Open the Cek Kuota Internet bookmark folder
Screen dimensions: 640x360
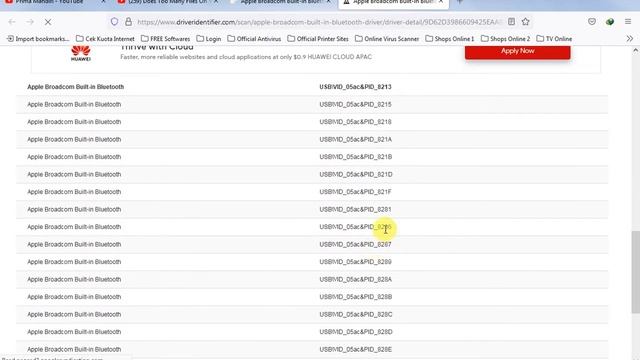click(x=105, y=39)
